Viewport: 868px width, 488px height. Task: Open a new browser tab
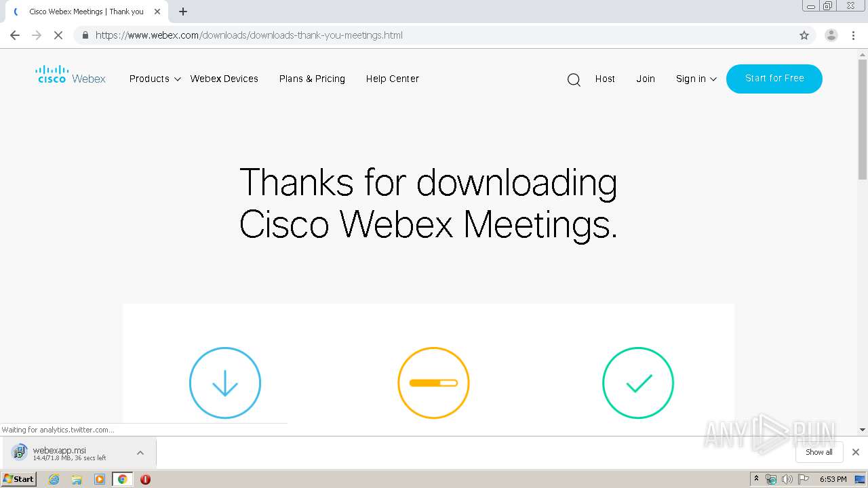pos(183,12)
